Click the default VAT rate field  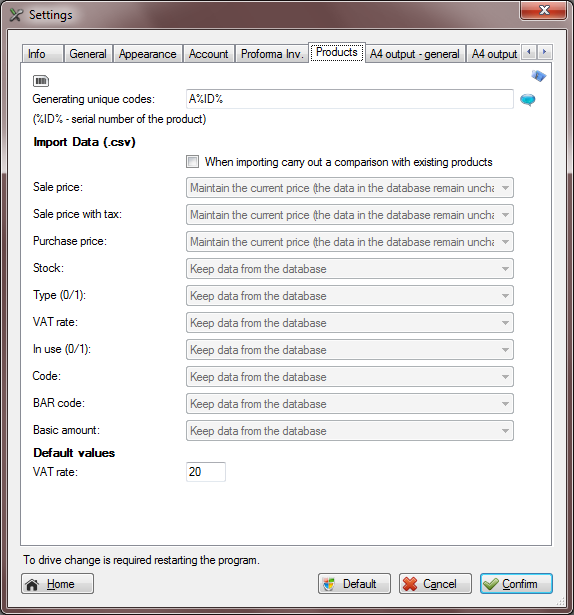coord(206,471)
